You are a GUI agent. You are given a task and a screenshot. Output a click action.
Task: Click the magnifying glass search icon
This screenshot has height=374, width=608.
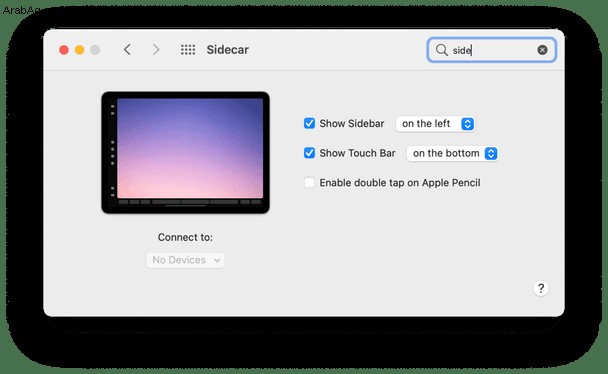click(x=441, y=50)
